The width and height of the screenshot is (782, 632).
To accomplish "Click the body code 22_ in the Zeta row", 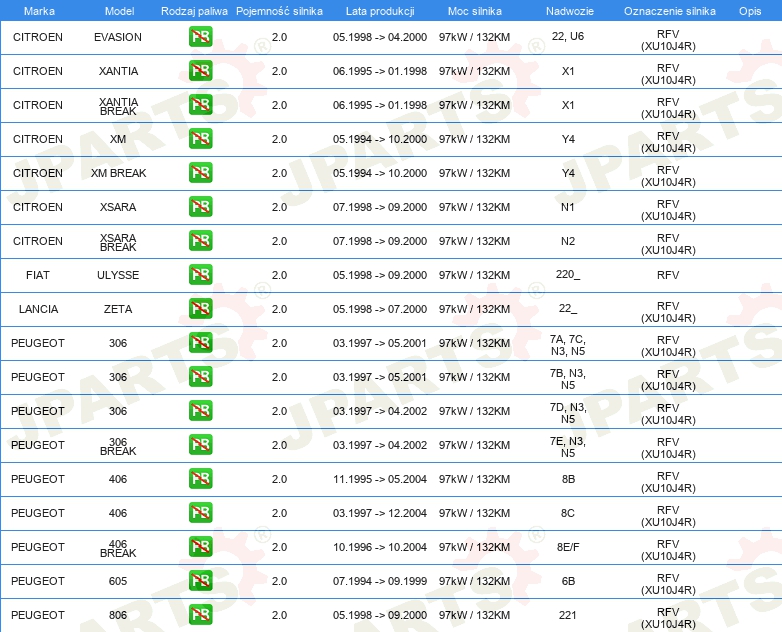I will pyautogui.click(x=568, y=308).
